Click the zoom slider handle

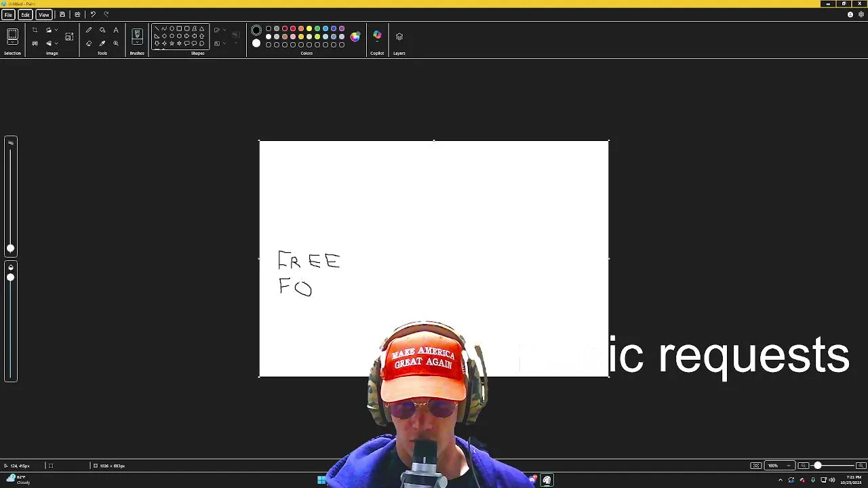pyautogui.click(x=817, y=466)
